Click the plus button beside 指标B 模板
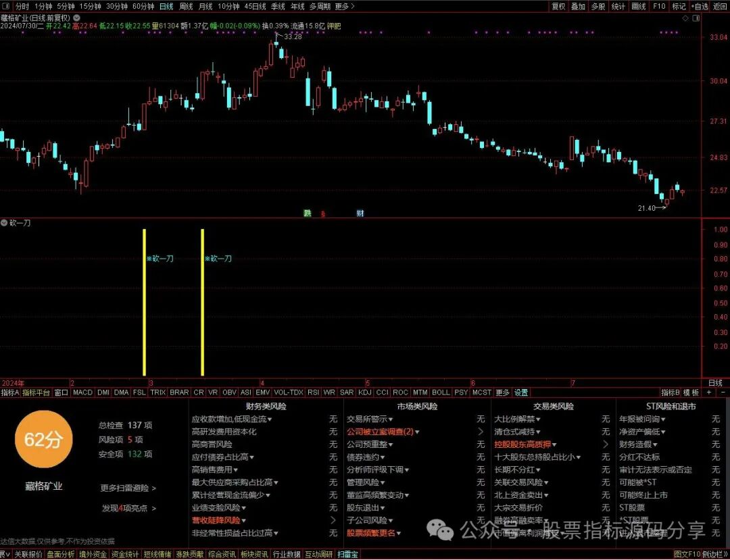Viewport: 730px width, 560px height. (x=709, y=392)
